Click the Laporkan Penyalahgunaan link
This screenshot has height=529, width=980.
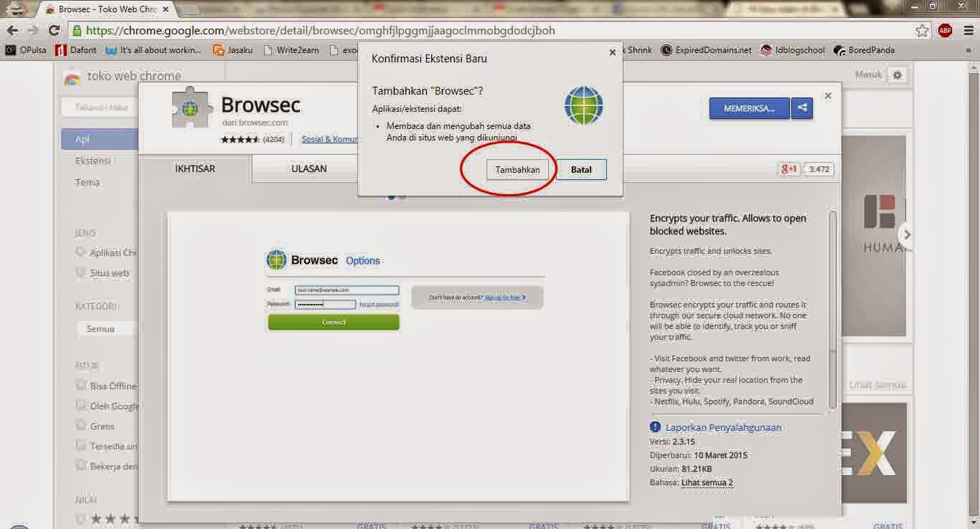point(723,427)
